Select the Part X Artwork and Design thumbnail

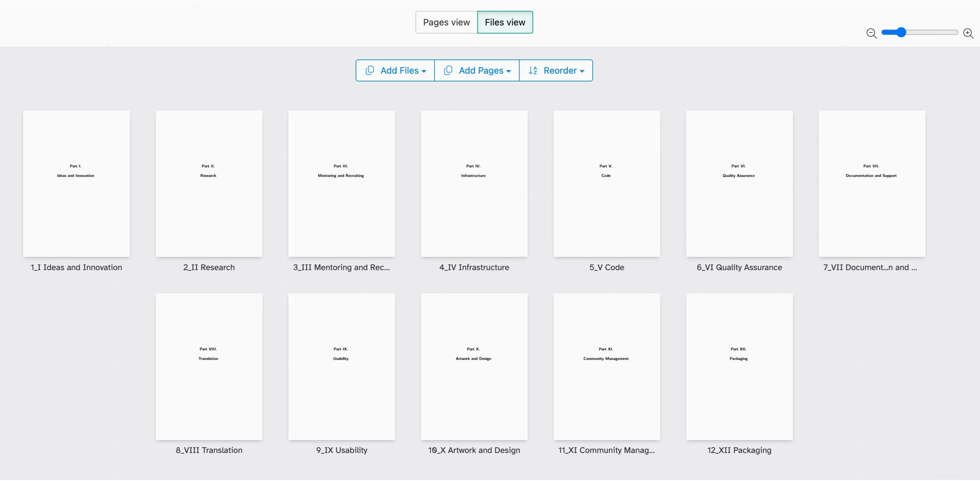[x=474, y=367]
